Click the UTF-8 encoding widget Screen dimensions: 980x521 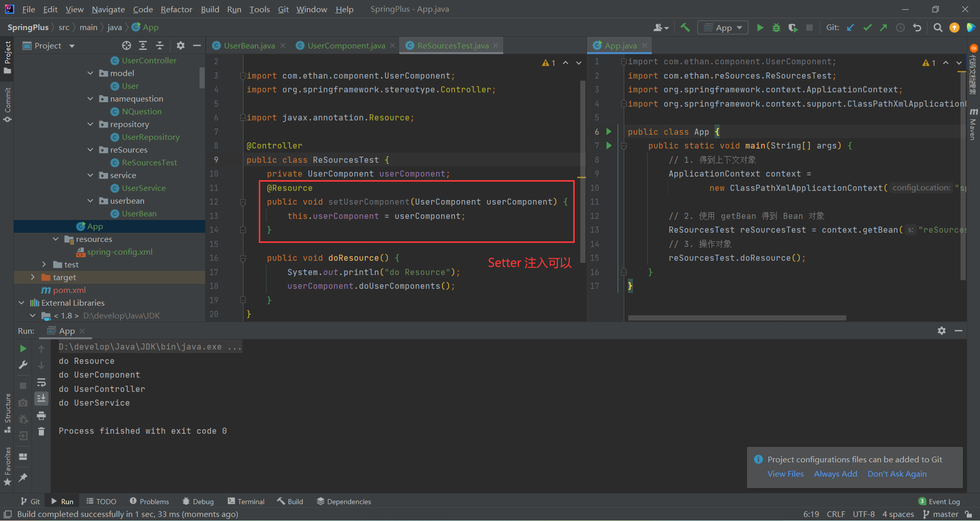[864, 514]
